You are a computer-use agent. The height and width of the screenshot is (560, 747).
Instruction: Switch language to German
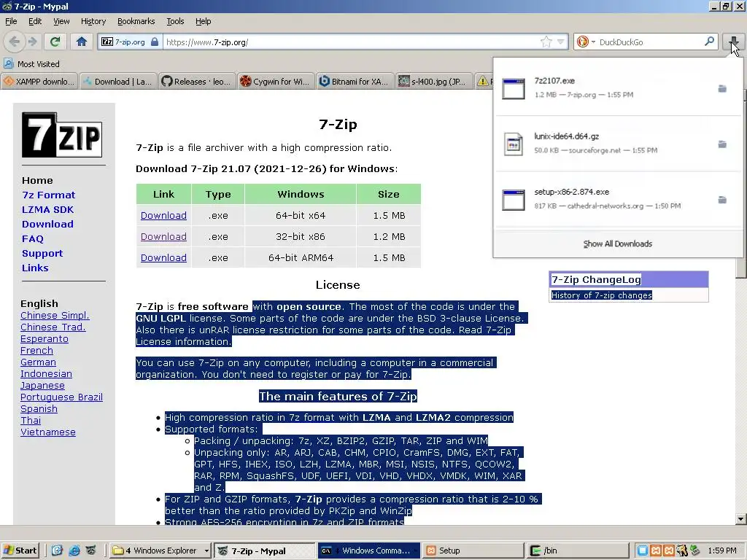(38, 362)
